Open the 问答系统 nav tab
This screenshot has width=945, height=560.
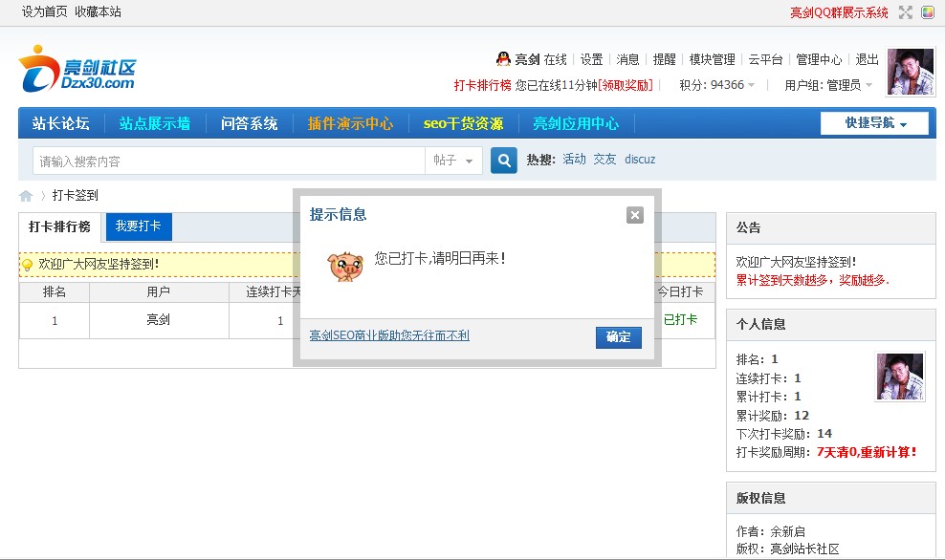click(249, 123)
